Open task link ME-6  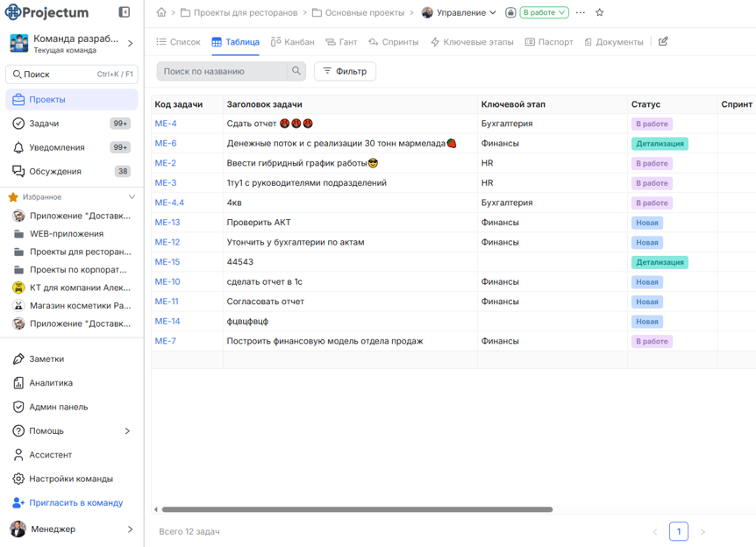[x=166, y=143]
